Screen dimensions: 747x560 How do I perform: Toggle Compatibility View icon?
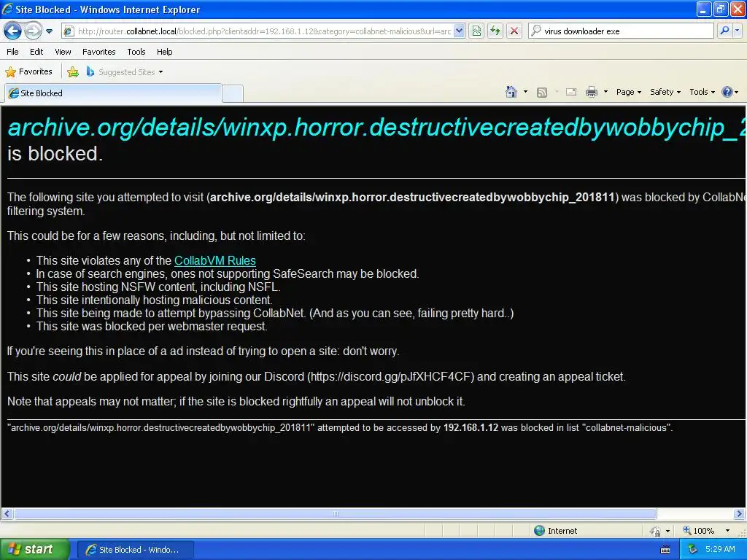[476, 31]
